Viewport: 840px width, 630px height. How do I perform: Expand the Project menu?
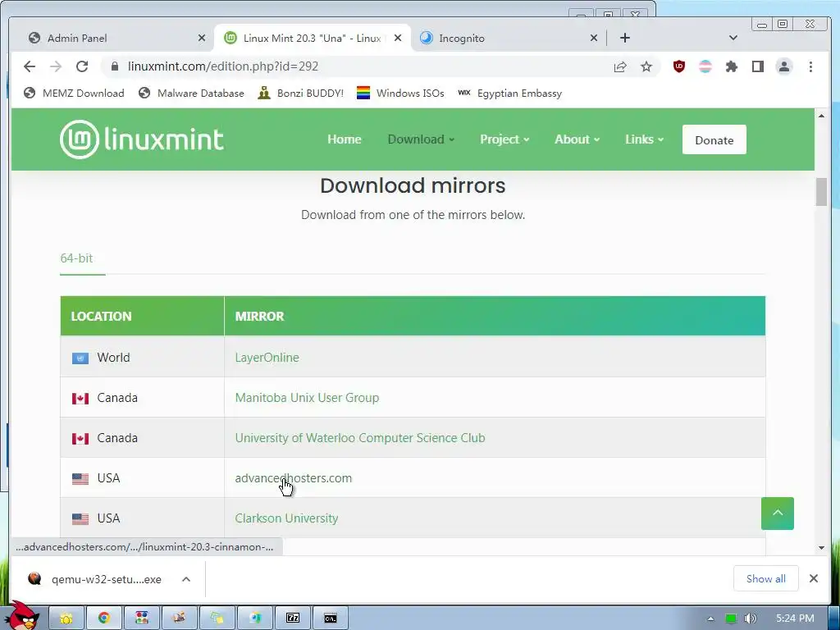click(504, 139)
